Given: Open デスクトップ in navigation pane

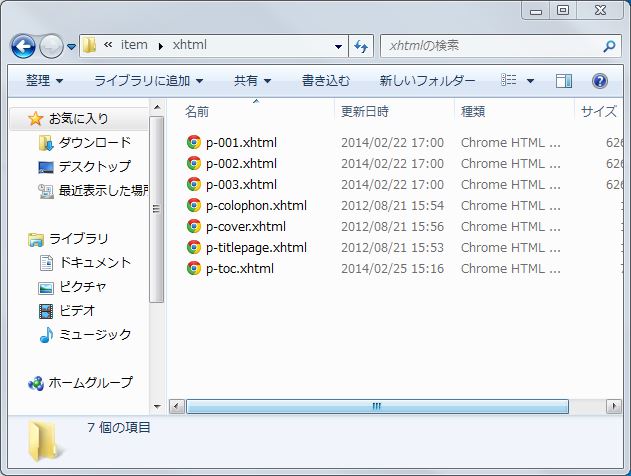Looking at the screenshot, I should pyautogui.click(x=95, y=166).
